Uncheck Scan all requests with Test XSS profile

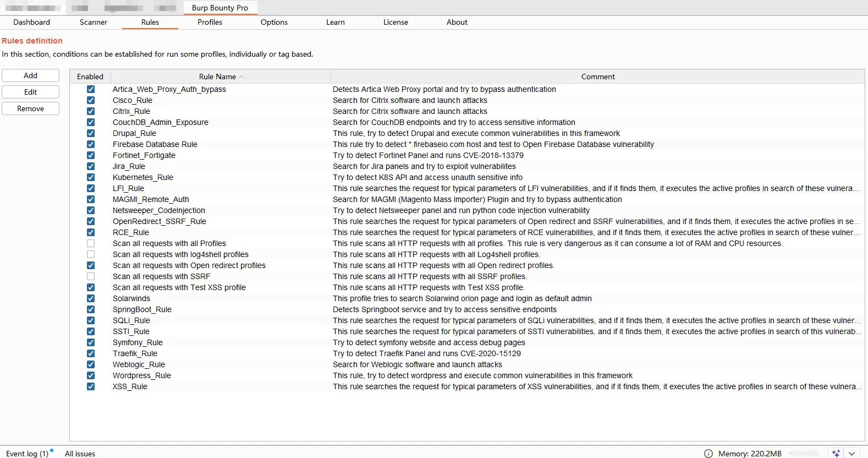pyautogui.click(x=91, y=287)
